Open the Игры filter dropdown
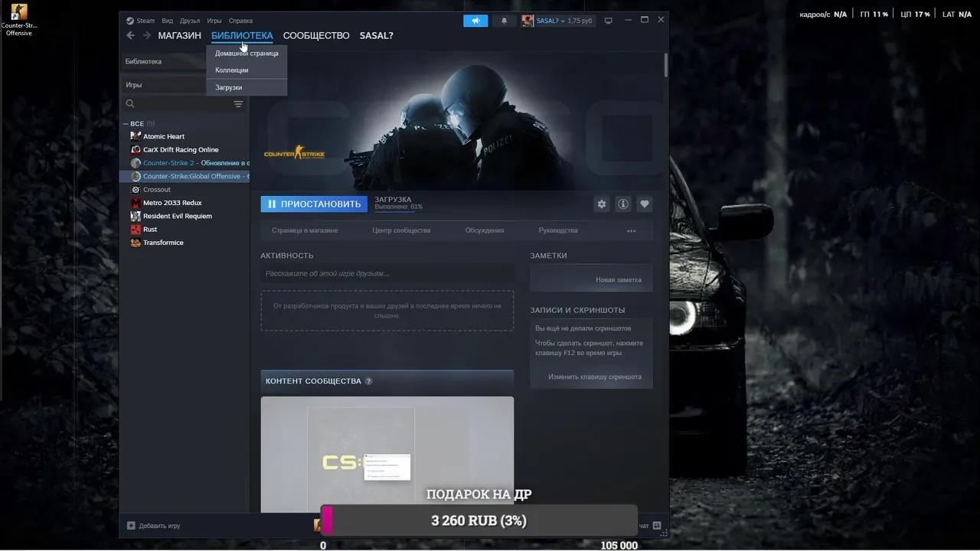The image size is (980, 551). [165, 85]
